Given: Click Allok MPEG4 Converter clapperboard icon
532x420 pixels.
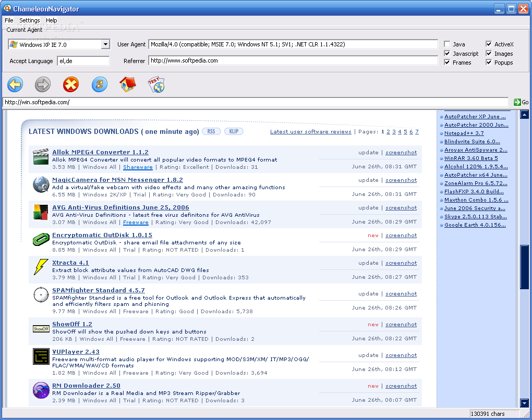Looking at the screenshot, I should pos(41,157).
